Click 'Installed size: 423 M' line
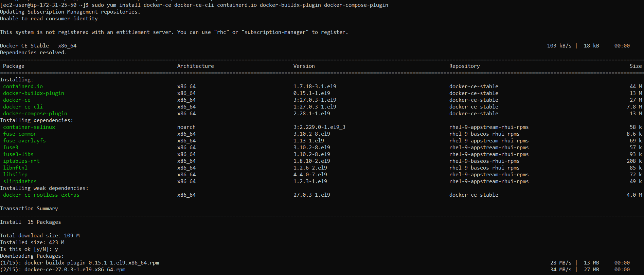The image size is (644, 275). tap(32, 242)
